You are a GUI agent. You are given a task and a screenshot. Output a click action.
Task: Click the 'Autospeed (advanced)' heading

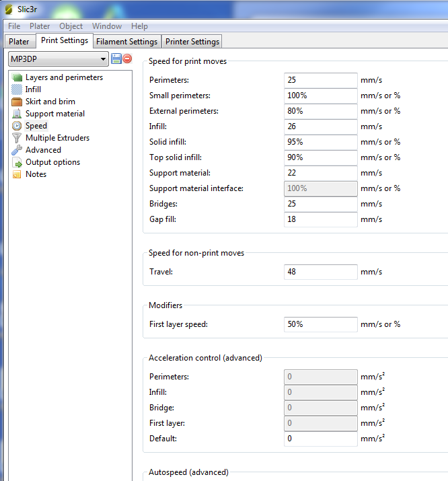(188, 472)
